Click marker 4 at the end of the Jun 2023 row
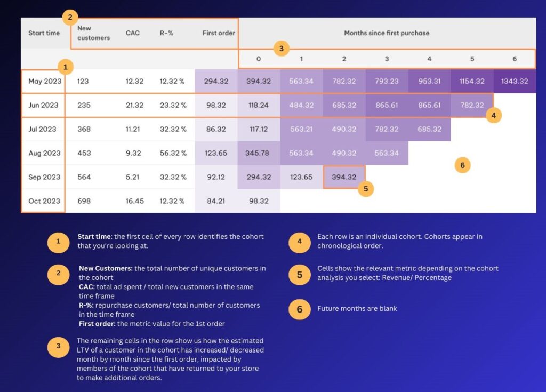Screen dimensions: 546x392 click(494, 115)
